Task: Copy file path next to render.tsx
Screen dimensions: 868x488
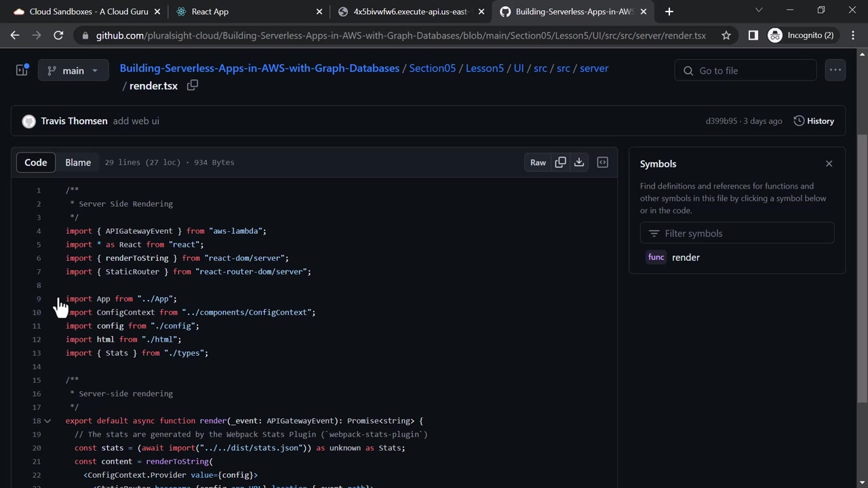Action: pyautogui.click(x=193, y=85)
